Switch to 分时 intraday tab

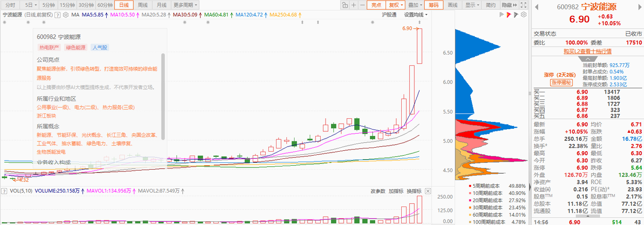[10, 5]
